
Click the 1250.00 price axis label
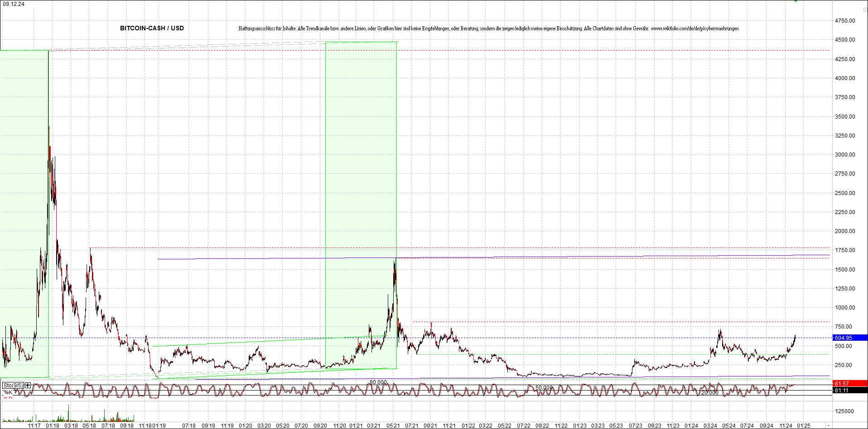[x=845, y=289]
